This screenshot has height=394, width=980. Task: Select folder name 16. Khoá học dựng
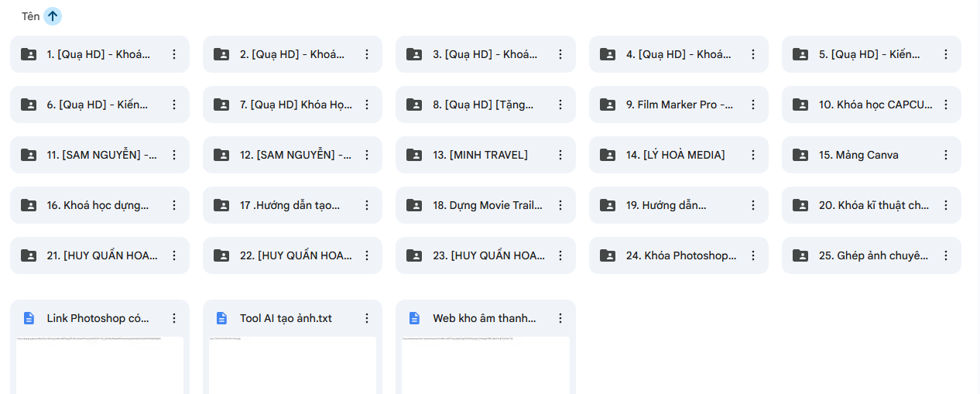pos(98,205)
